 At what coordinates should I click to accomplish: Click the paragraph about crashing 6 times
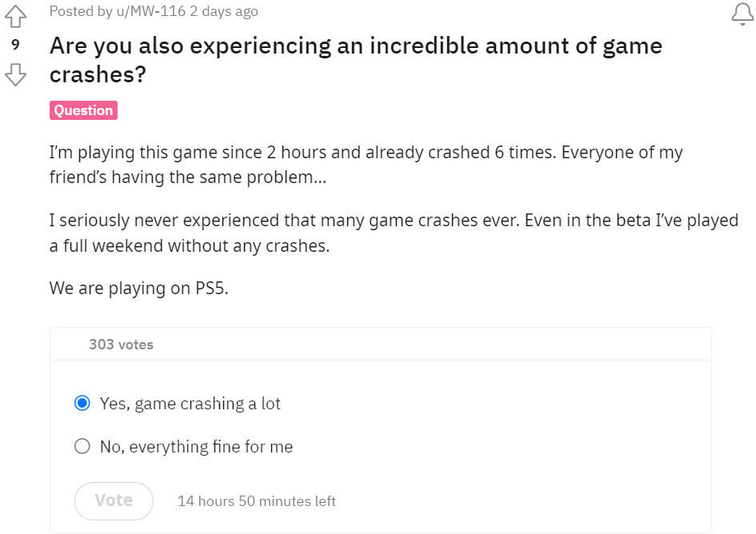coord(366,164)
